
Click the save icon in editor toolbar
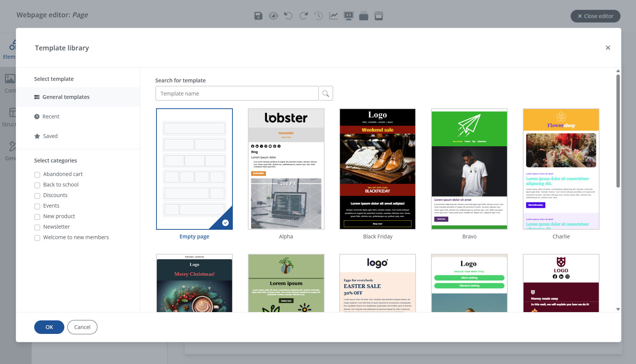[258, 16]
